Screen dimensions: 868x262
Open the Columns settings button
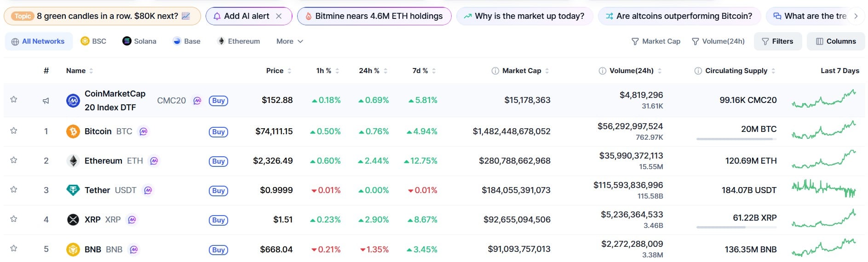(x=835, y=41)
